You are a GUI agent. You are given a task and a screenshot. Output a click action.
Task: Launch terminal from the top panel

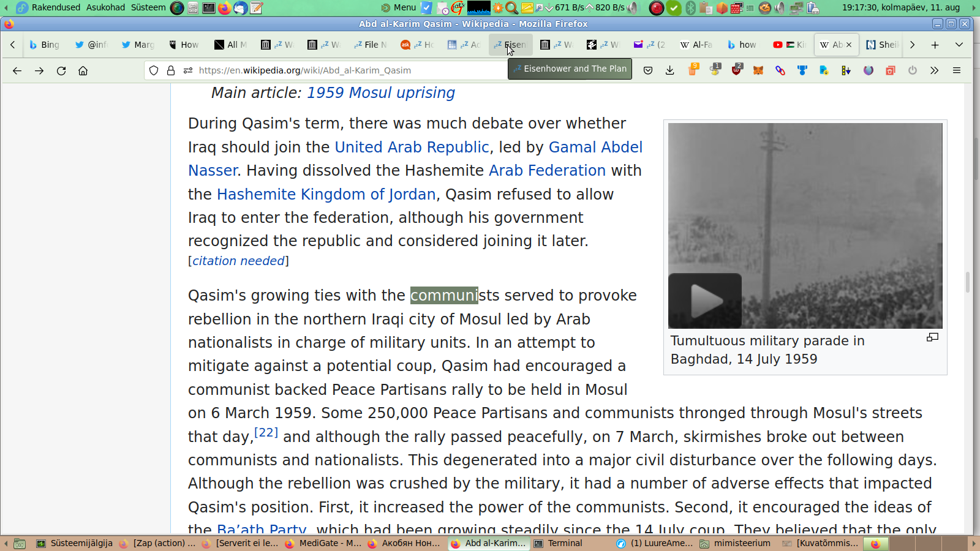[x=209, y=7]
